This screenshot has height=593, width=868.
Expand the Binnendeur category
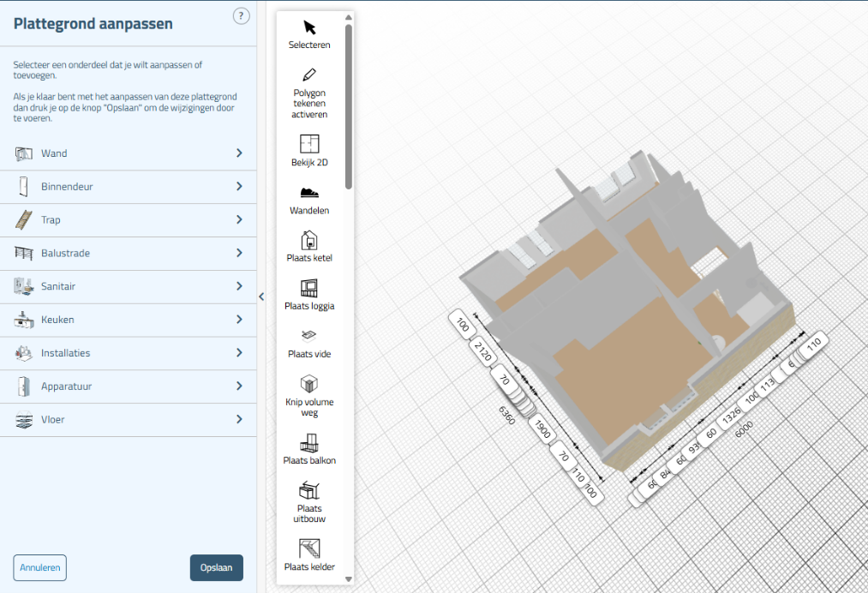[x=129, y=187]
